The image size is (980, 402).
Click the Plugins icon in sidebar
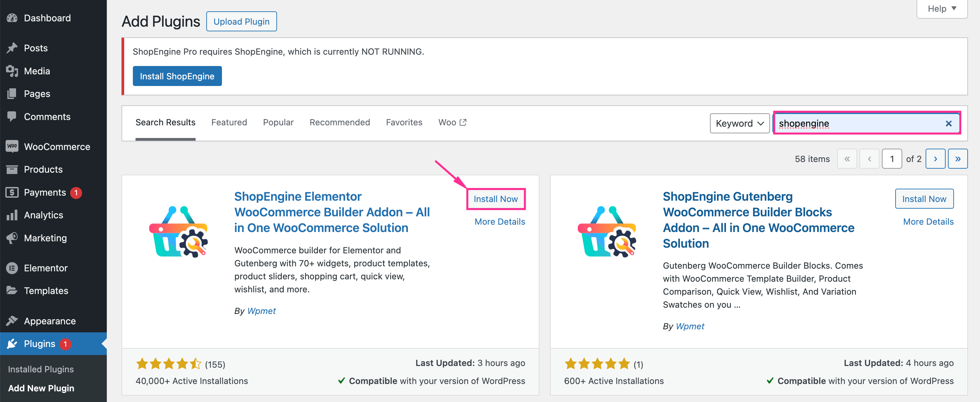tap(12, 343)
